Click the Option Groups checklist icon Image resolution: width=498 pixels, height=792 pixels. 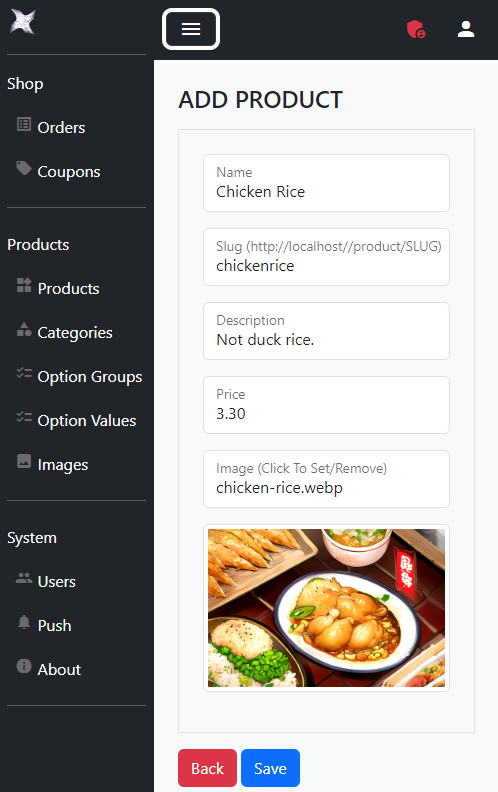24,373
